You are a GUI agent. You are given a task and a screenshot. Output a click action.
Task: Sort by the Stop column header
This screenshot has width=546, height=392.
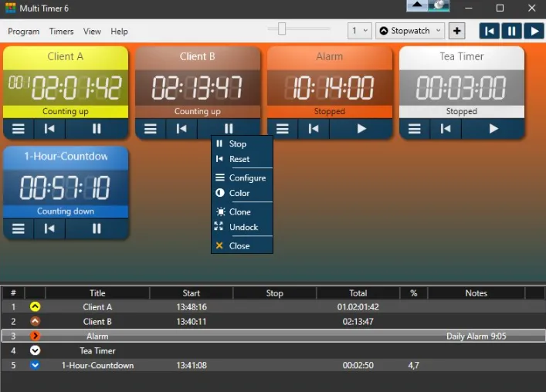274,293
